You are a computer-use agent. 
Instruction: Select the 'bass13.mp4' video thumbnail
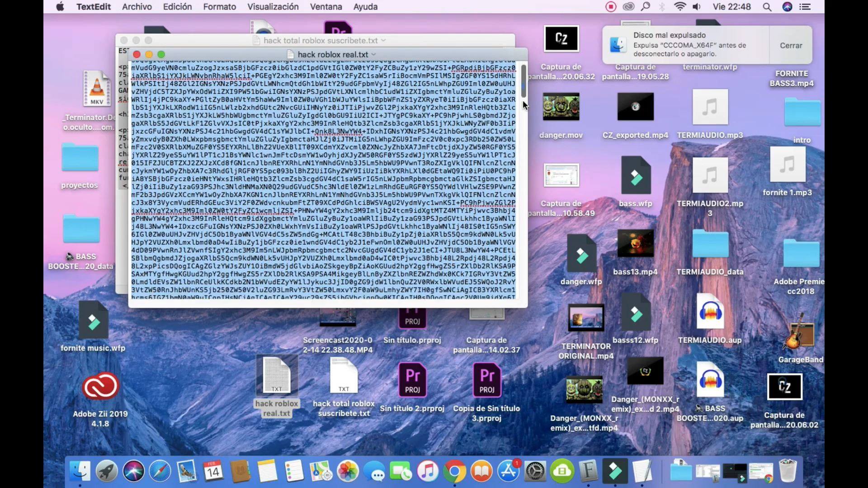pos(635,243)
